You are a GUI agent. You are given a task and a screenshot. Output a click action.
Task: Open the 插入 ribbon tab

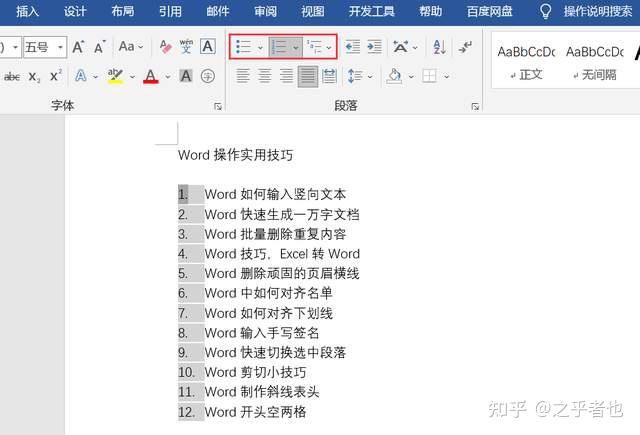27,11
